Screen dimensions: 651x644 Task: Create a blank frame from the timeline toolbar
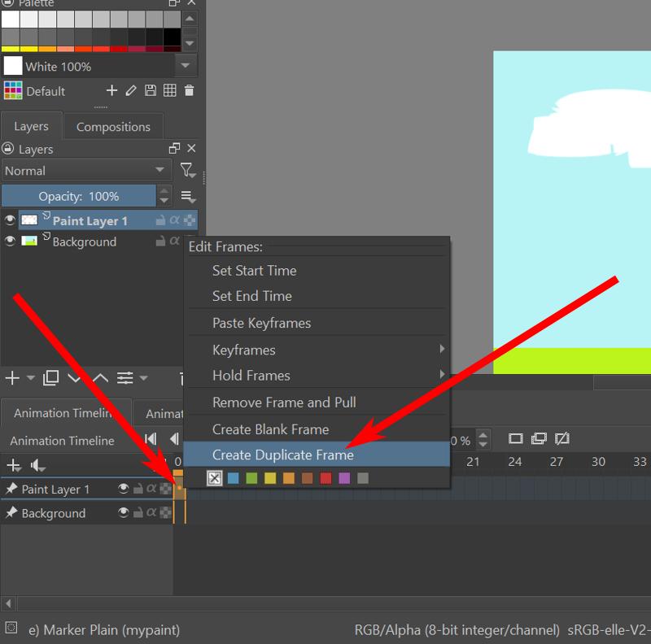click(515, 439)
